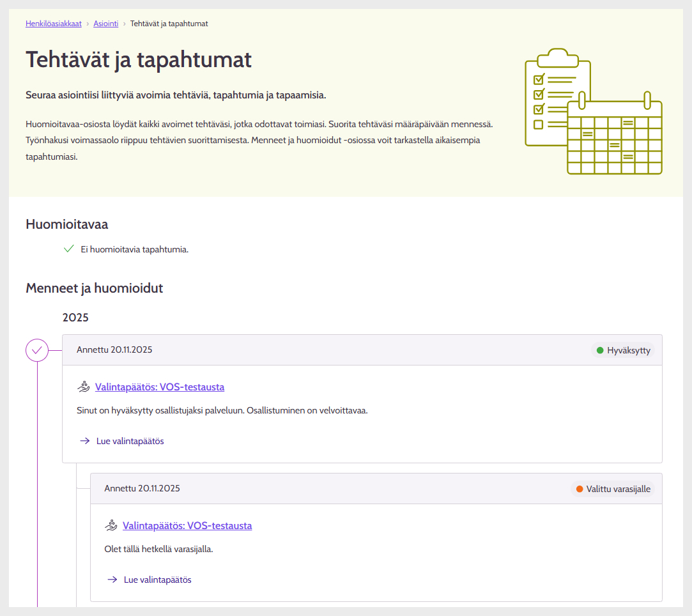Click the service icon in the Hyväksytty card
This screenshot has height=616, width=692.
[x=83, y=387]
